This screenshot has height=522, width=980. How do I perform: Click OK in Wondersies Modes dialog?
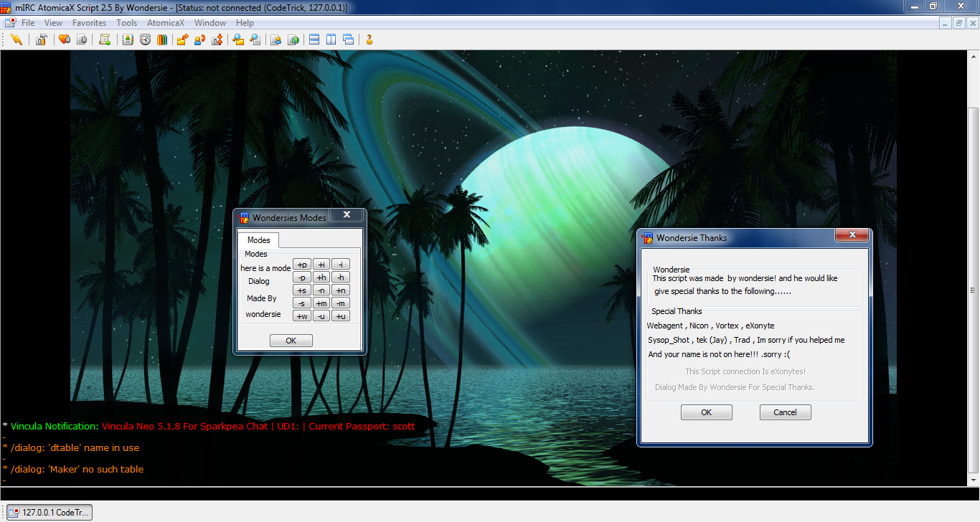click(291, 341)
